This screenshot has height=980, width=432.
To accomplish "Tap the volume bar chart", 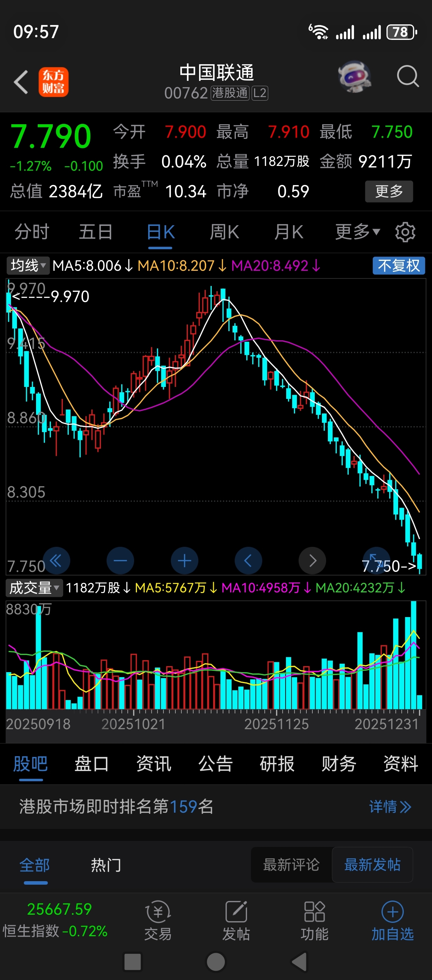I will [x=216, y=655].
